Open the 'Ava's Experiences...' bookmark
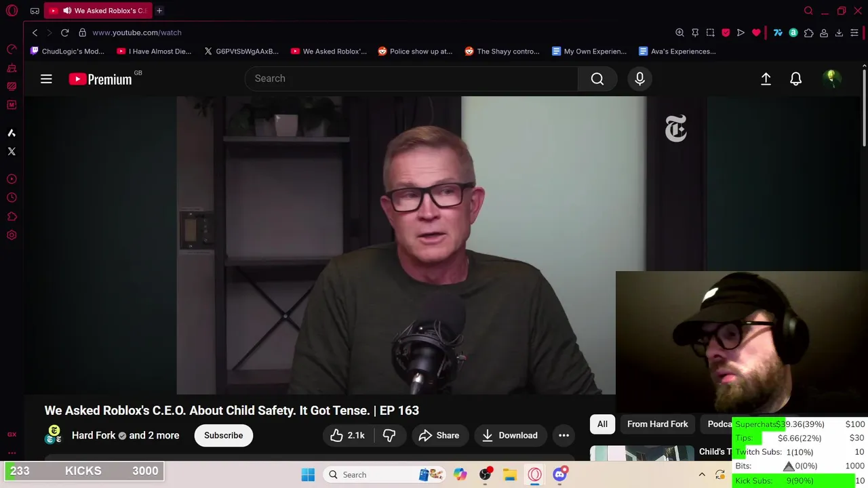The image size is (868, 488). coord(677,52)
